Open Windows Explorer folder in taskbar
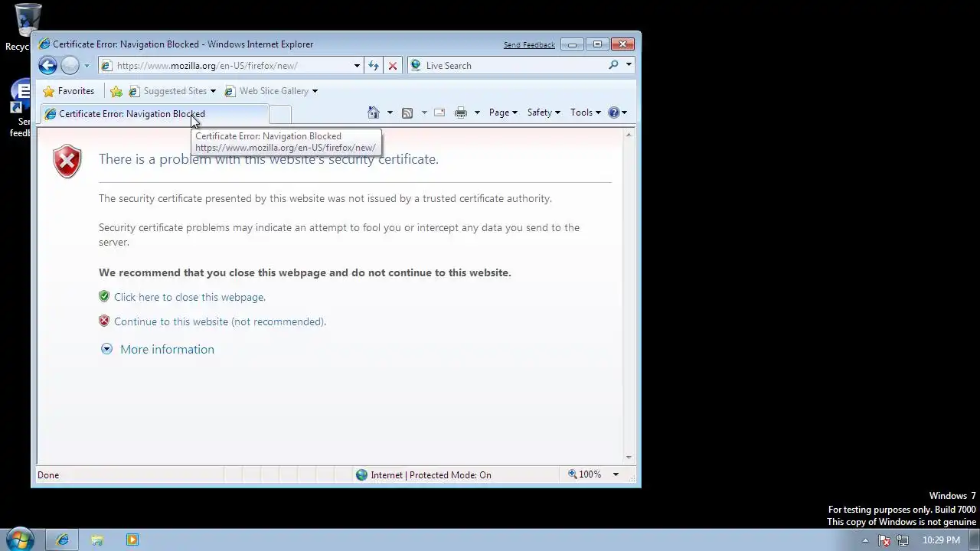Viewport: 980px width, 551px height. pyautogui.click(x=97, y=540)
